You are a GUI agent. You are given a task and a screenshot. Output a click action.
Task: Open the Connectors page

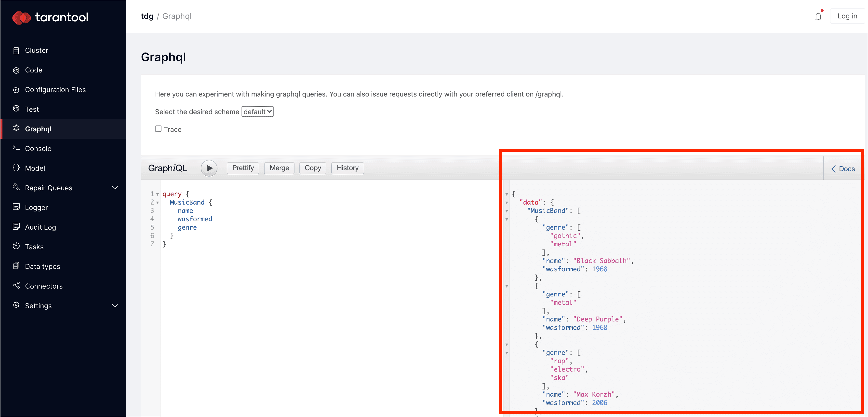(63, 286)
